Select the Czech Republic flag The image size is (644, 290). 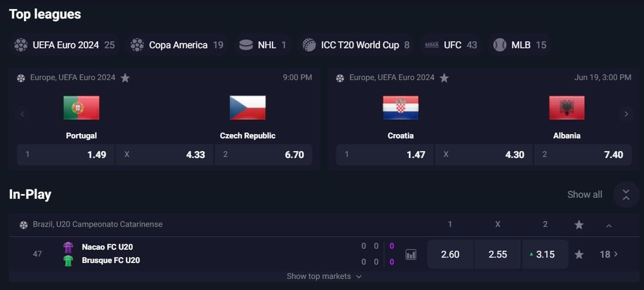pyautogui.click(x=247, y=108)
